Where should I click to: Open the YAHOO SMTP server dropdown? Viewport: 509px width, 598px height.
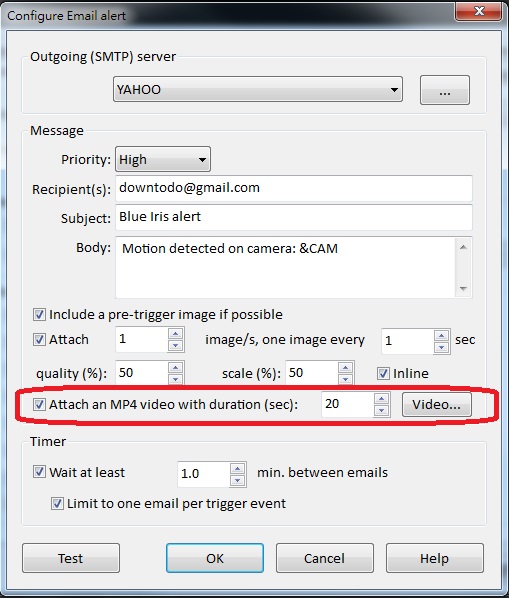tap(258, 89)
